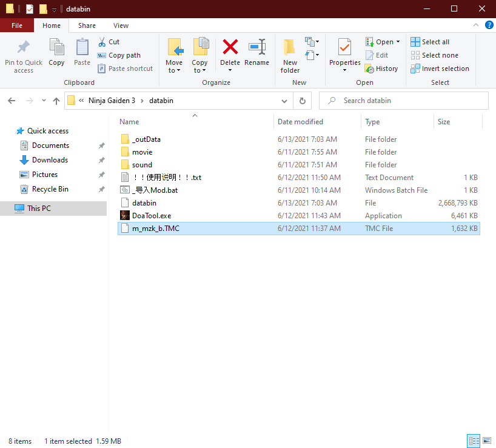496x448 pixels.
Task: Open Properties of selected file
Action: (345, 52)
